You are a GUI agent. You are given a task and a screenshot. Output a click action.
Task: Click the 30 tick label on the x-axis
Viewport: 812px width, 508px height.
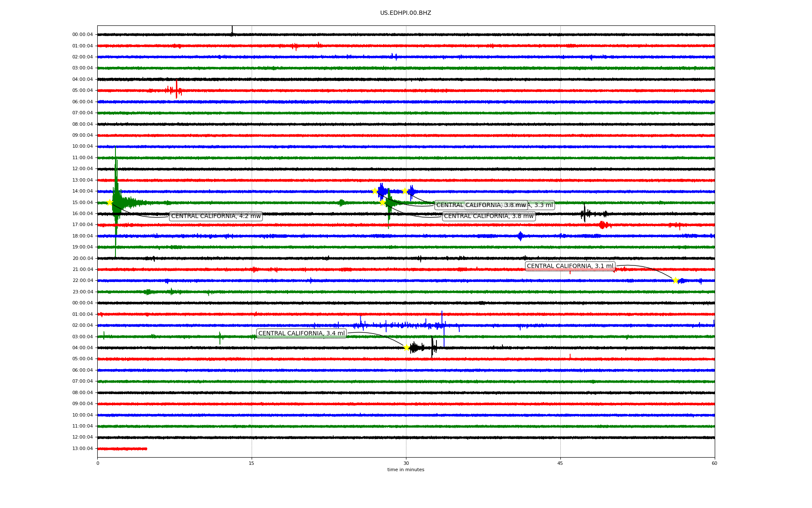coord(406,463)
